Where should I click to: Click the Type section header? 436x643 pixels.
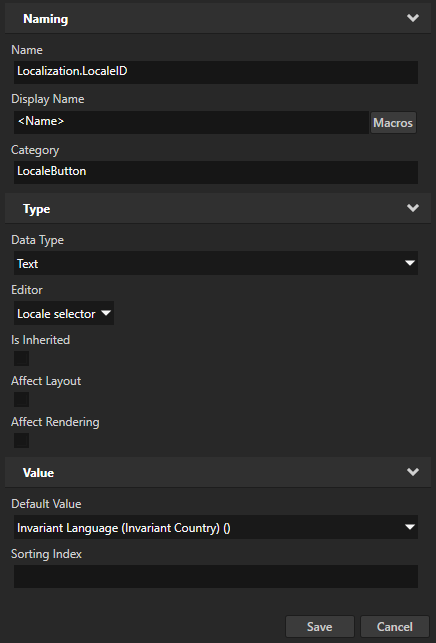pos(218,208)
